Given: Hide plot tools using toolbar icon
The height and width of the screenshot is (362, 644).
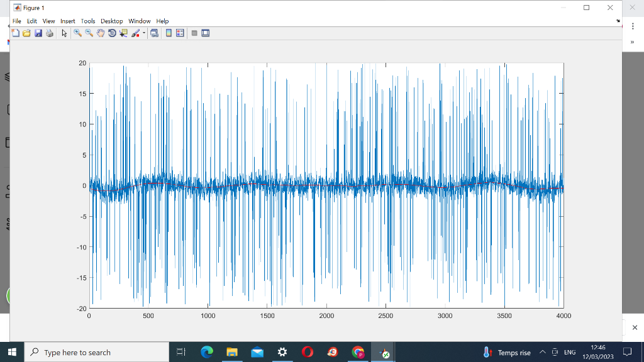Looking at the screenshot, I should pyautogui.click(x=194, y=33).
